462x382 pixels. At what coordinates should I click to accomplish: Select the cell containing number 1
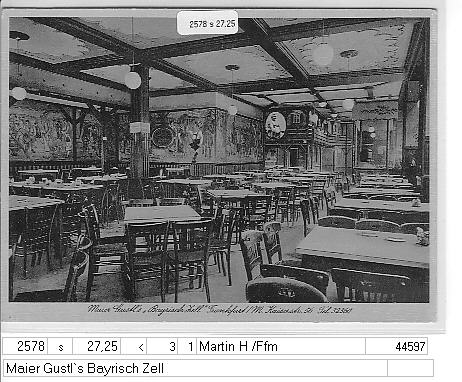coord(187,346)
